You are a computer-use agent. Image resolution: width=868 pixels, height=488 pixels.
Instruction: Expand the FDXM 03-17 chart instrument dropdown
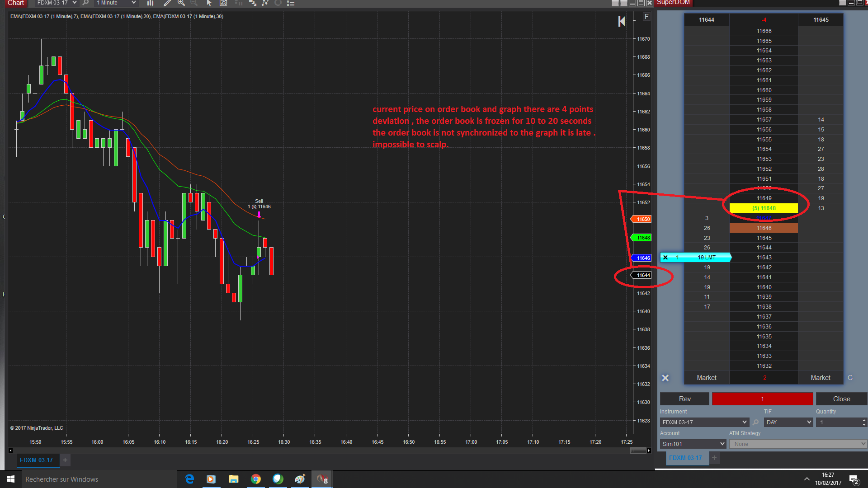(x=75, y=3)
